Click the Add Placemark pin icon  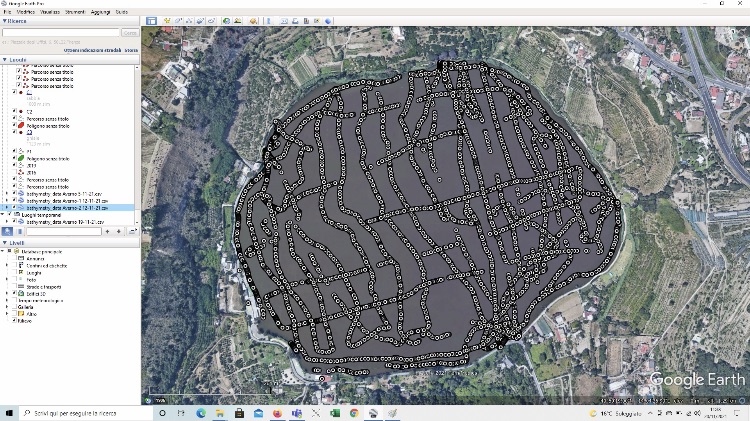(x=167, y=21)
